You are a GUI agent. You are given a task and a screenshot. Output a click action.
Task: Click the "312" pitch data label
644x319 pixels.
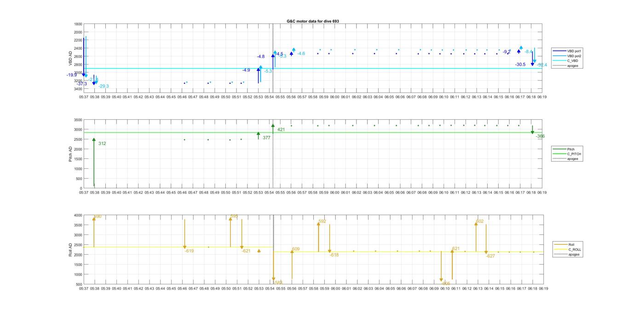[102, 144]
